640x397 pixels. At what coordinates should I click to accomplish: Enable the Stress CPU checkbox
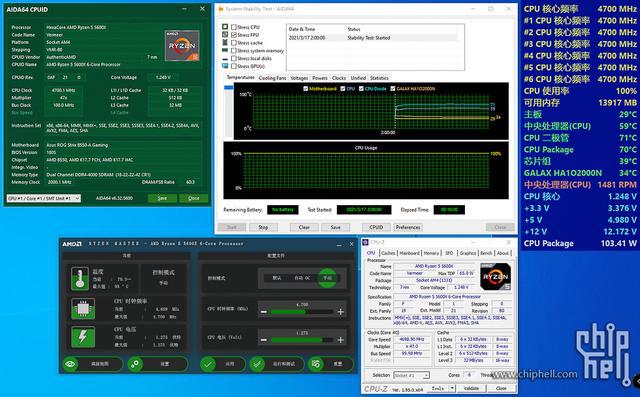tap(234, 27)
